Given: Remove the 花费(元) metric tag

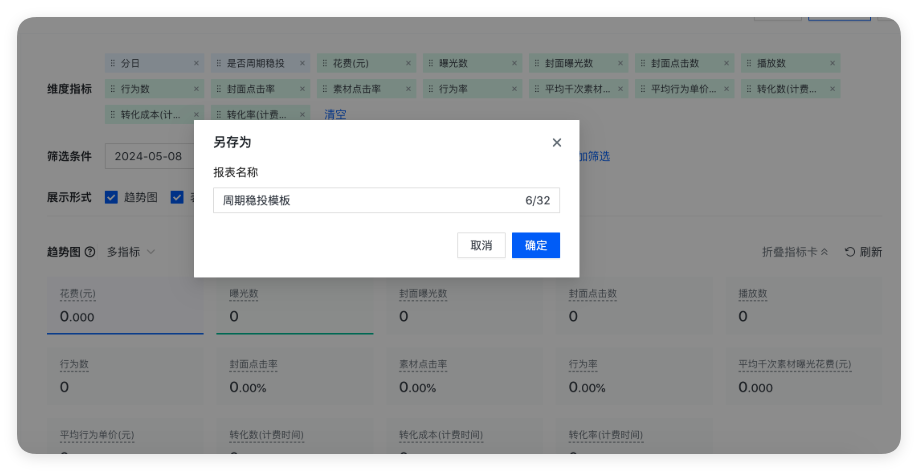Looking at the screenshot, I should pyautogui.click(x=408, y=63).
